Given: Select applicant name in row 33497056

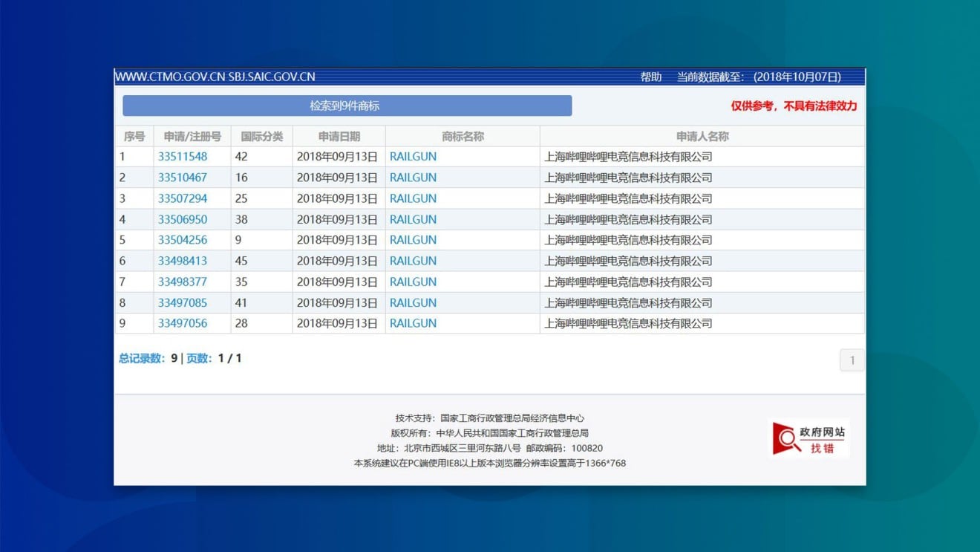Looking at the screenshot, I should click(628, 323).
